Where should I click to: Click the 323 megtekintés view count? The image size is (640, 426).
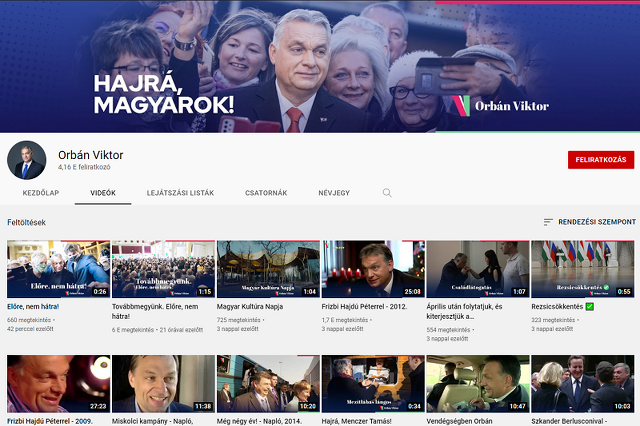tap(553, 320)
